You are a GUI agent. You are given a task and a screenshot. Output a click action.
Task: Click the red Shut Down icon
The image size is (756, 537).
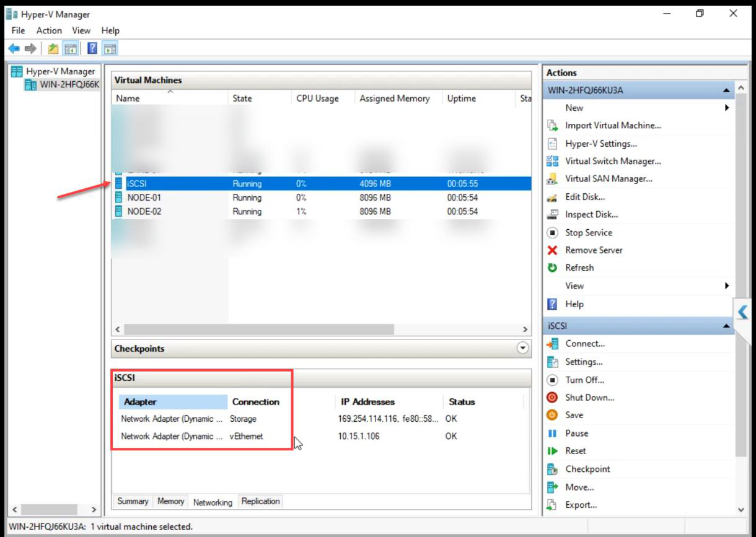pyautogui.click(x=552, y=398)
